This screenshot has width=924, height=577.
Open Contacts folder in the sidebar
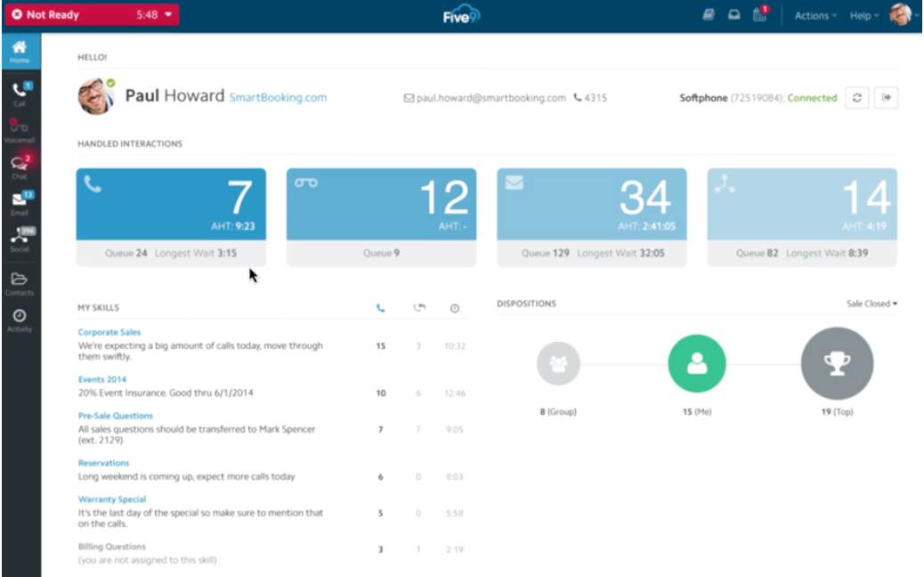[x=20, y=283]
